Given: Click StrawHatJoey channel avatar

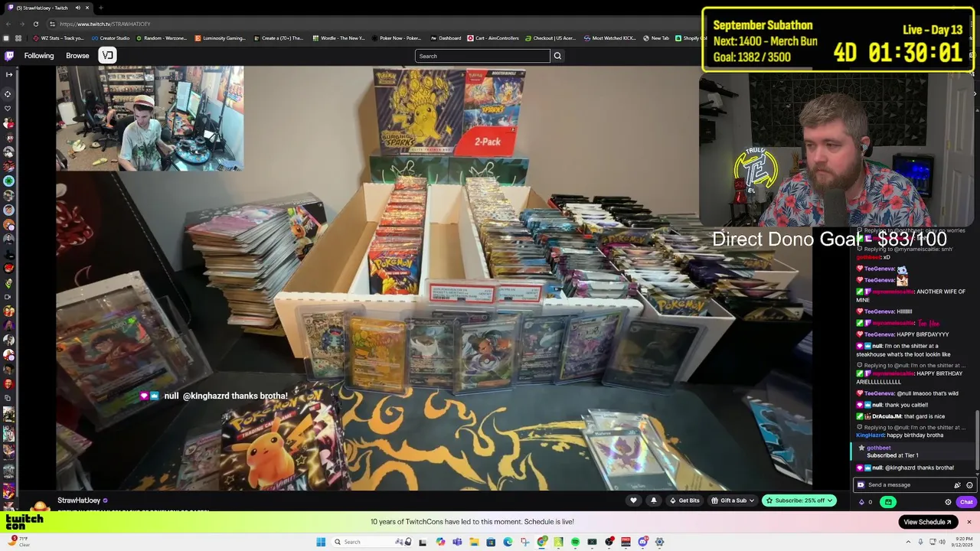Looking at the screenshot, I should click(x=40, y=506).
